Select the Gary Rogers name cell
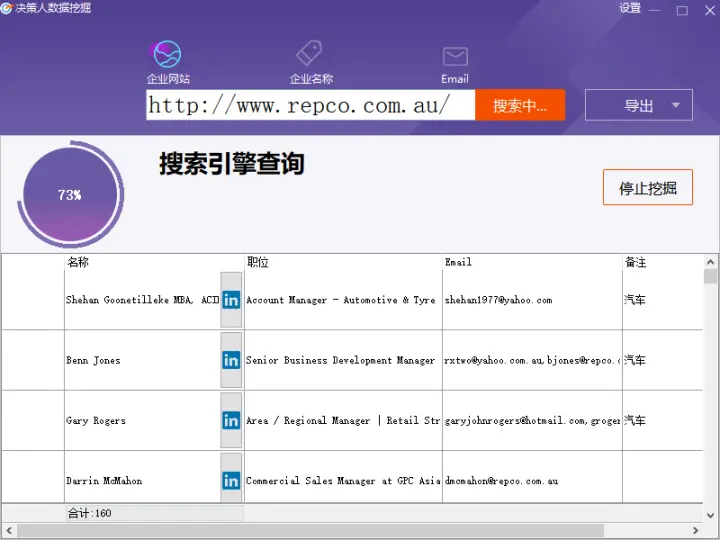The width and height of the screenshot is (720, 540). point(142,420)
